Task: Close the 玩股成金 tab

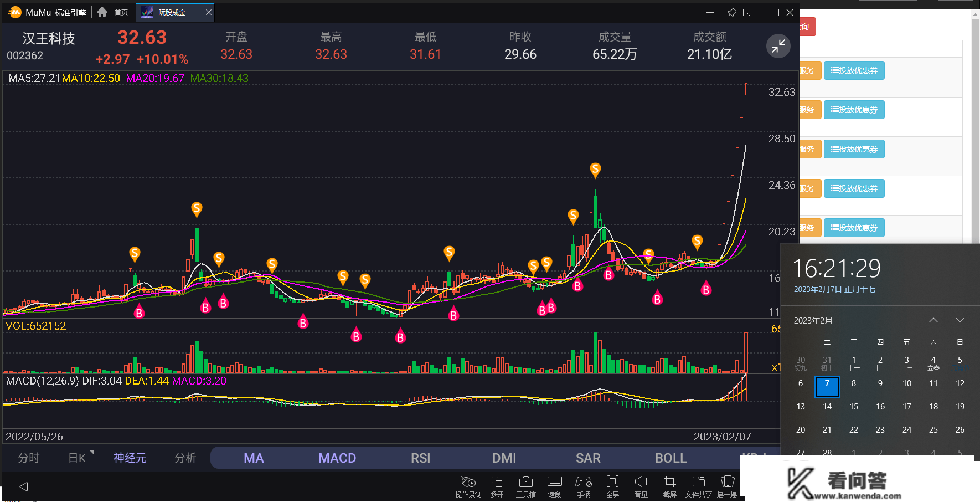Action: (x=209, y=12)
